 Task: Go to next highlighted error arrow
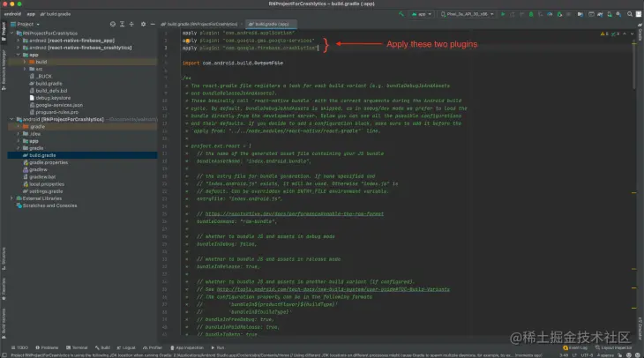[x=632, y=34]
